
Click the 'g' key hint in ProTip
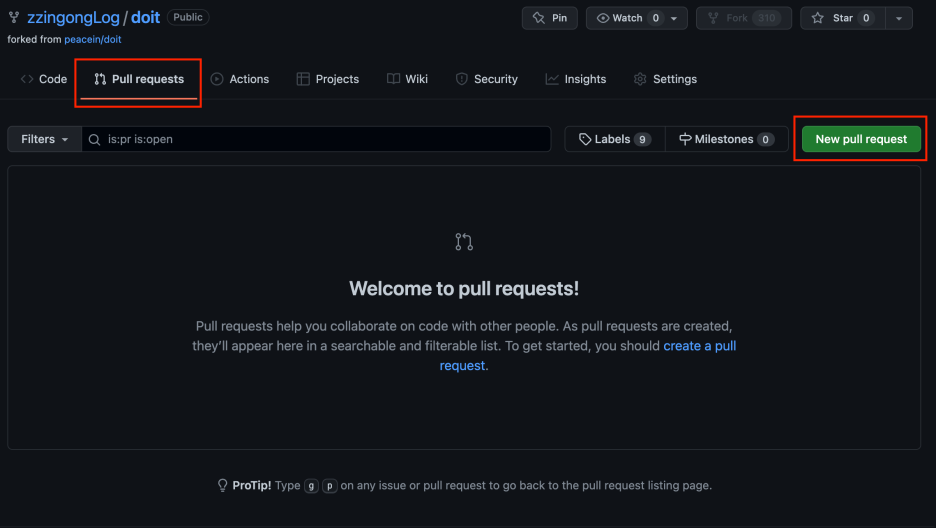pos(311,486)
